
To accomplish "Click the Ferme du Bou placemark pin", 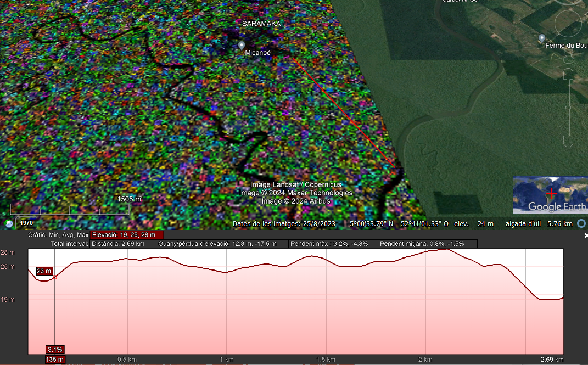I will [542, 38].
